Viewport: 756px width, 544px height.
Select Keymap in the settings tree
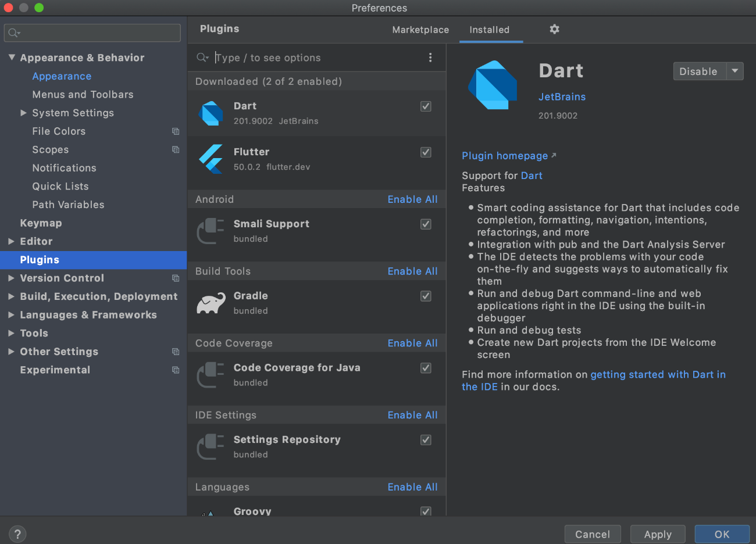coord(41,223)
